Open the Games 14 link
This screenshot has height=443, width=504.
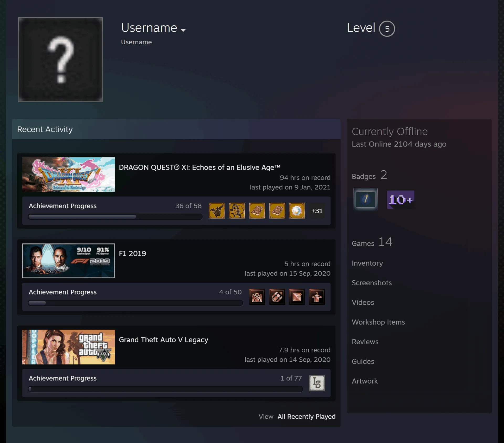click(x=372, y=242)
